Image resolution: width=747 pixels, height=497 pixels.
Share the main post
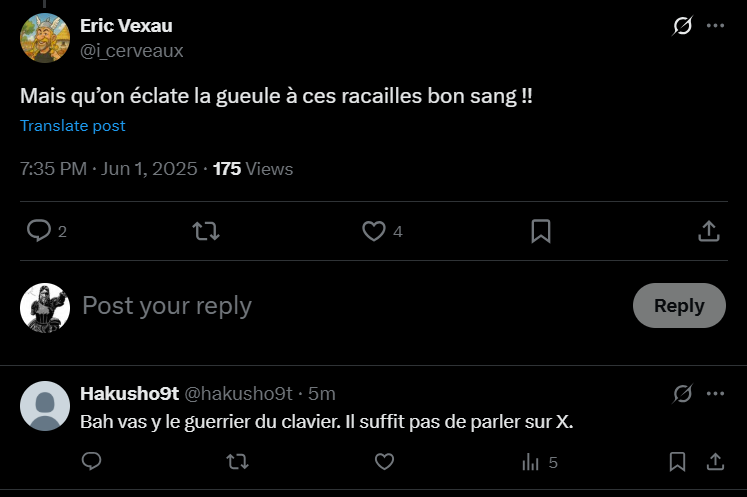pyautogui.click(x=708, y=231)
